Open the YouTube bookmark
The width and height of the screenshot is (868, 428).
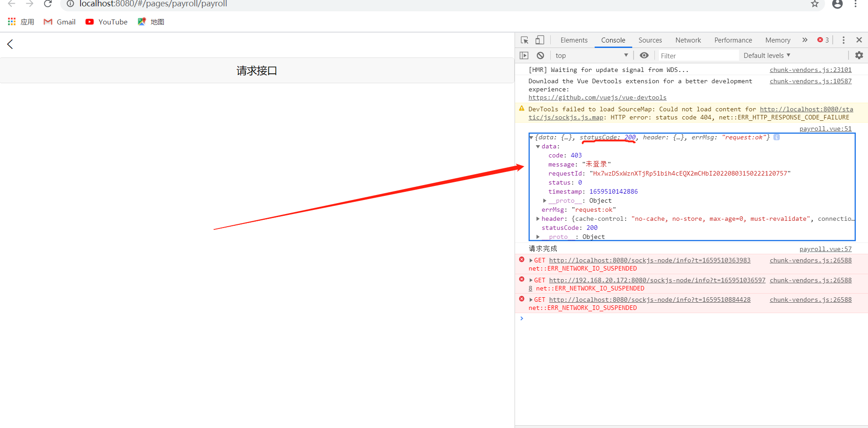(x=106, y=22)
